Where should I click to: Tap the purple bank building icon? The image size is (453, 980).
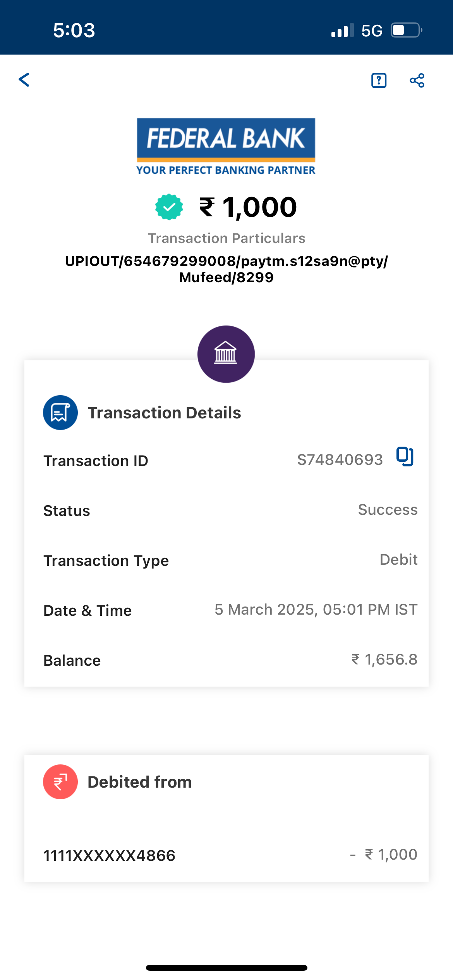coord(226,354)
